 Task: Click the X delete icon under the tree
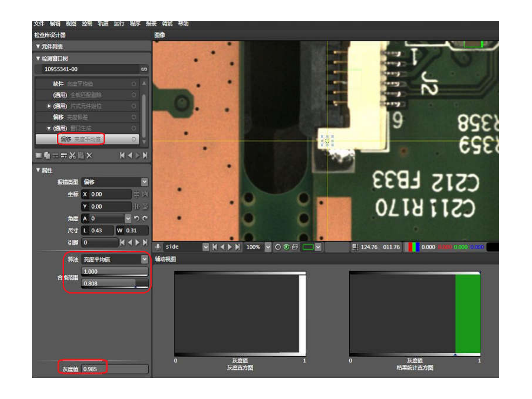pos(89,156)
